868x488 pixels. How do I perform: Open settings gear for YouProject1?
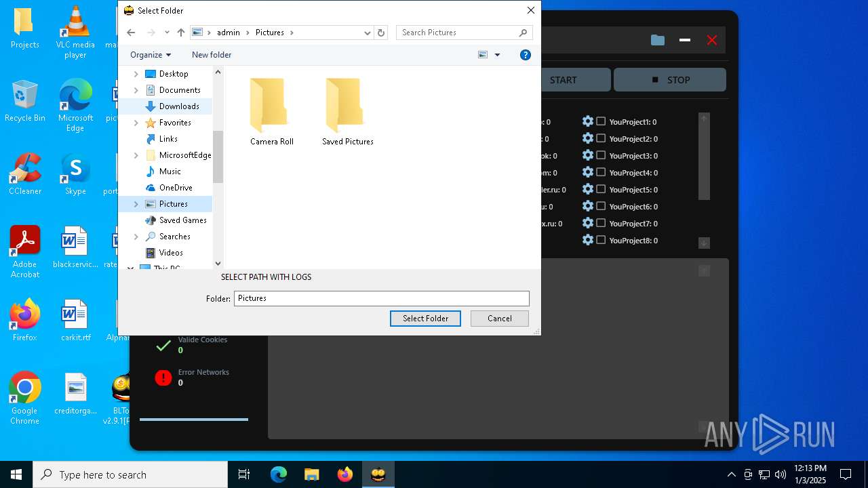(588, 121)
